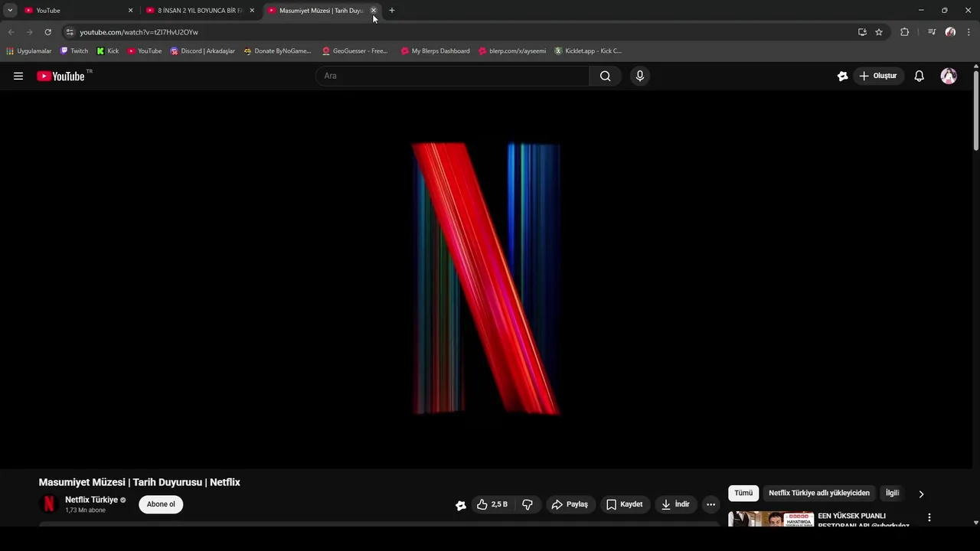Start voice search with microphone icon
The height and width of the screenshot is (551, 980).
point(640,76)
